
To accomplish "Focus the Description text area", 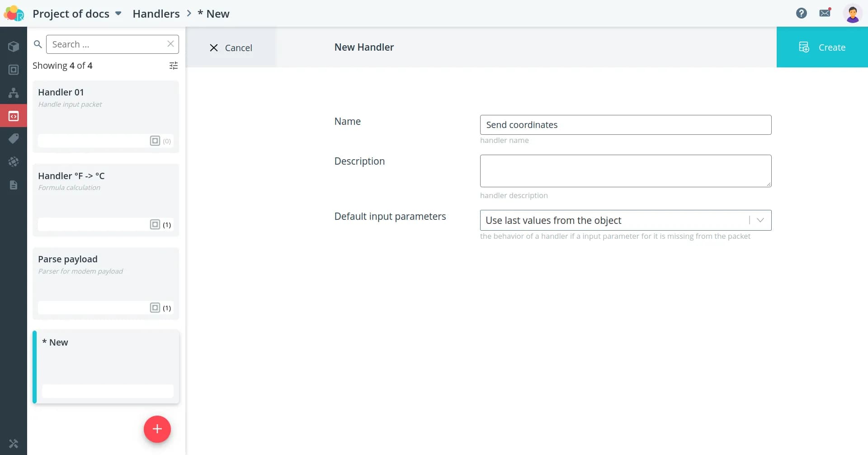I will [x=625, y=171].
